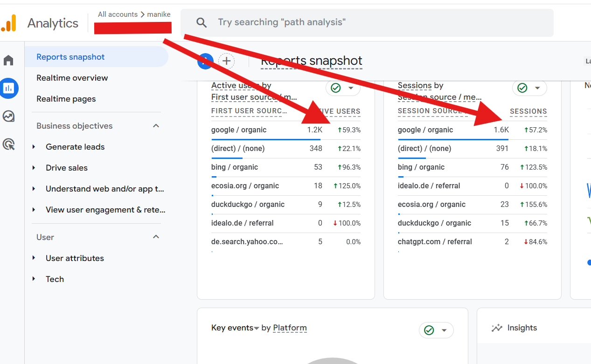Select Reports snapshot in sidebar
The width and height of the screenshot is (591, 364).
[x=97, y=57]
